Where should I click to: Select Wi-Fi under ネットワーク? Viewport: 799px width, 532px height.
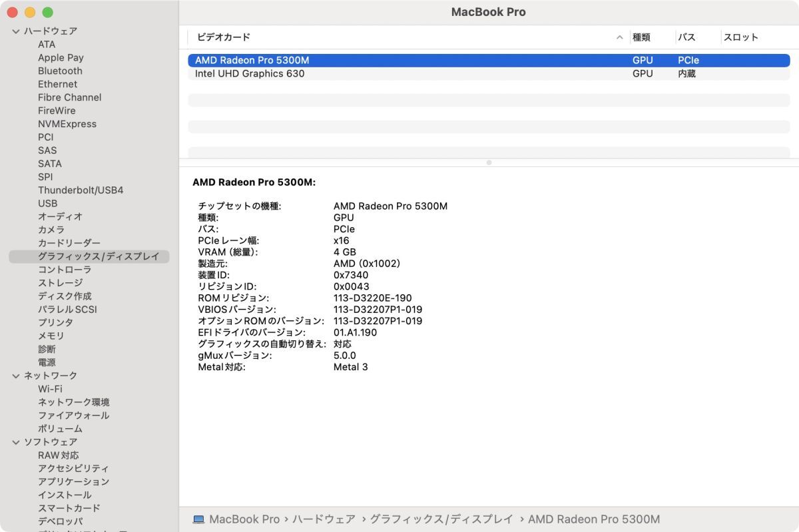50,389
